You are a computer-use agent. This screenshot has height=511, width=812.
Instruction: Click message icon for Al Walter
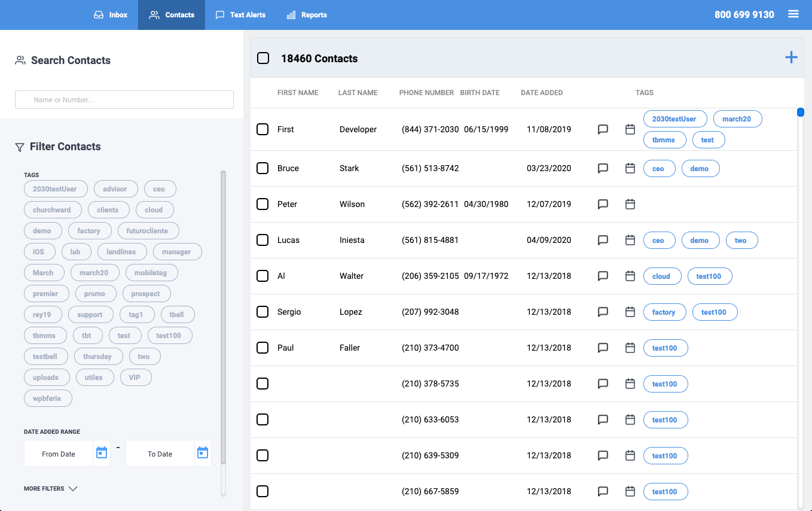(603, 276)
